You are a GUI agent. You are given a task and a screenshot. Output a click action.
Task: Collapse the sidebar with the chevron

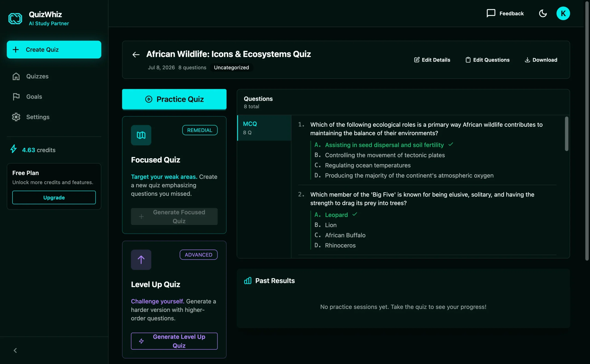(x=15, y=350)
